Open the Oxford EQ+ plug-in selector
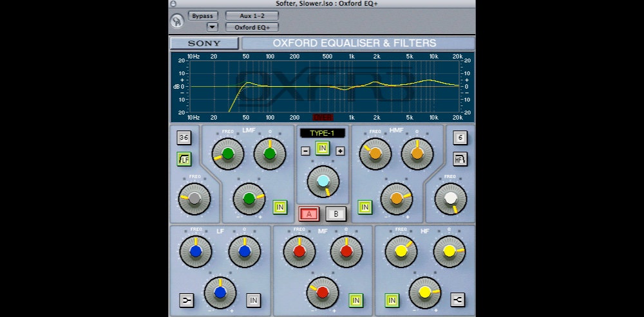This screenshot has width=644, height=317. (252, 27)
